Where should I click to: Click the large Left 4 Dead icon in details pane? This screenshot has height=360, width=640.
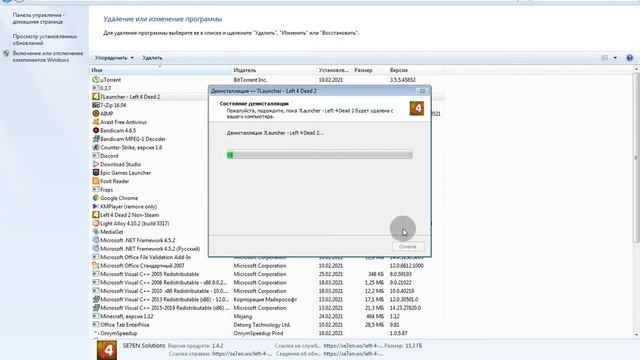coord(107,350)
